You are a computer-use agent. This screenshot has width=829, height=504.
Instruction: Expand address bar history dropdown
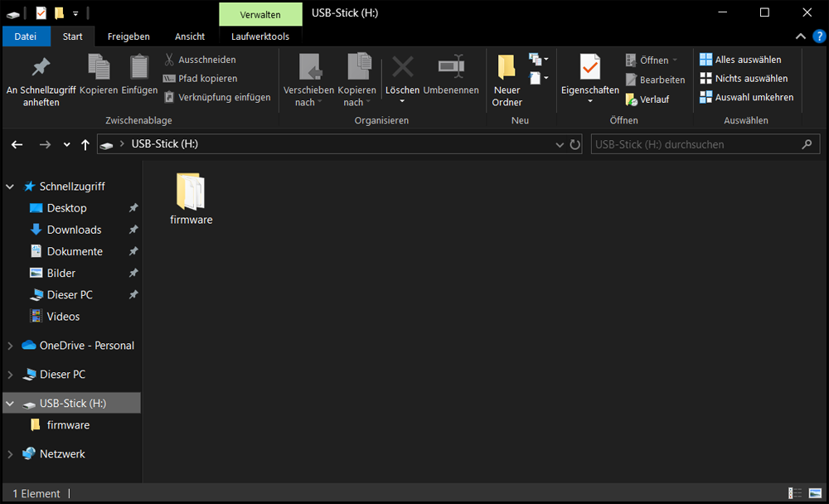[x=560, y=144]
